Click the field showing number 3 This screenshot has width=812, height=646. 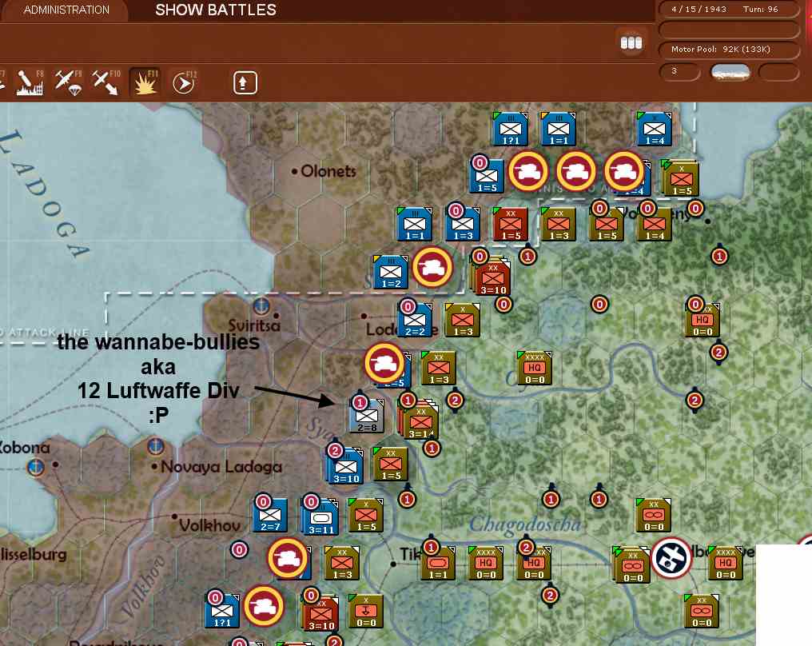click(680, 72)
